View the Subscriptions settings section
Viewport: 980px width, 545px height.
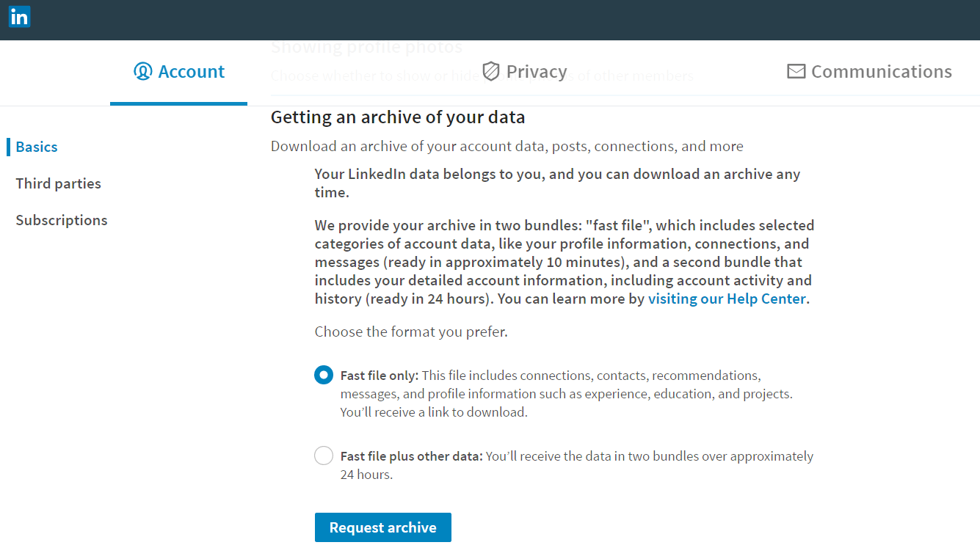tap(61, 219)
